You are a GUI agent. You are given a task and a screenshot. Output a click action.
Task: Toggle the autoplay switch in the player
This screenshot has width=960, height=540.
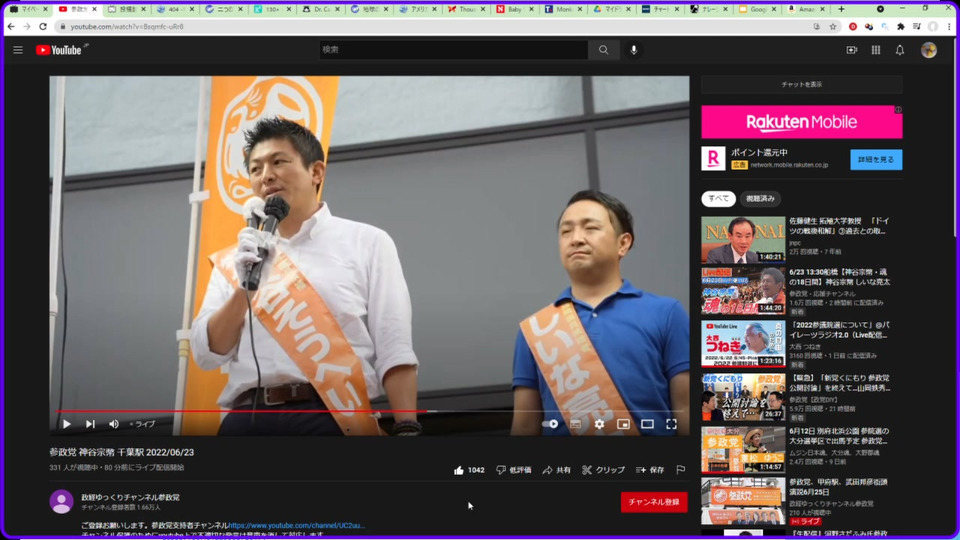point(550,424)
